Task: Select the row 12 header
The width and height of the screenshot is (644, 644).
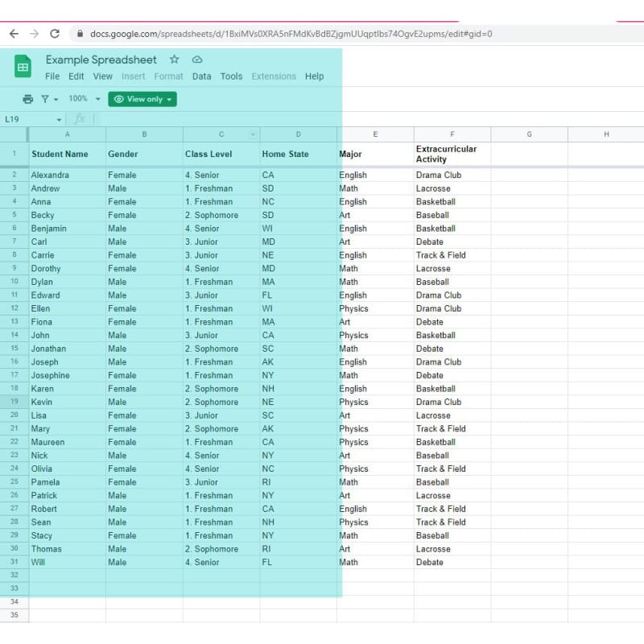Action: 14,308
